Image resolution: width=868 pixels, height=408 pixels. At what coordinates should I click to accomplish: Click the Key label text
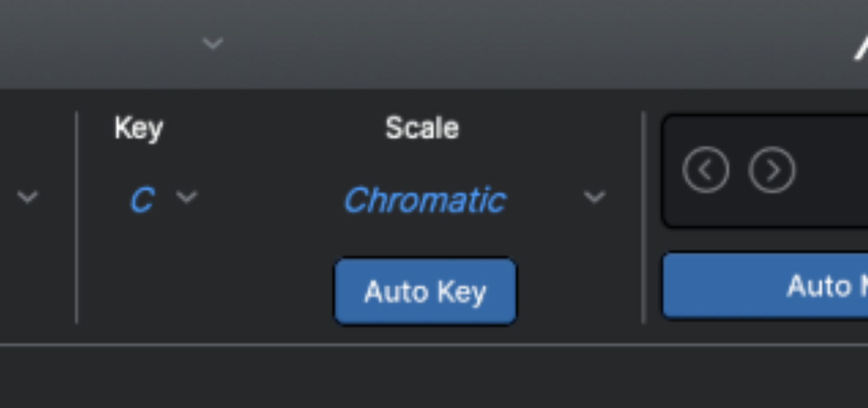[139, 128]
